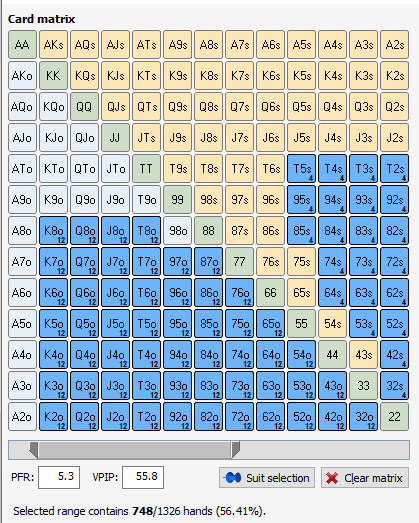Deselect the 43o cell

(333, 386)
